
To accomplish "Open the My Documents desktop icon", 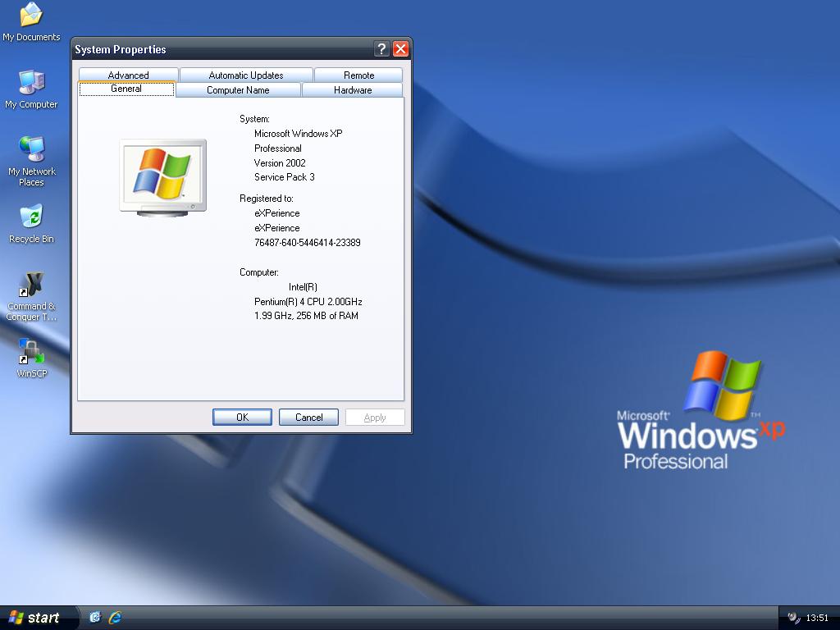I will 31,16.
